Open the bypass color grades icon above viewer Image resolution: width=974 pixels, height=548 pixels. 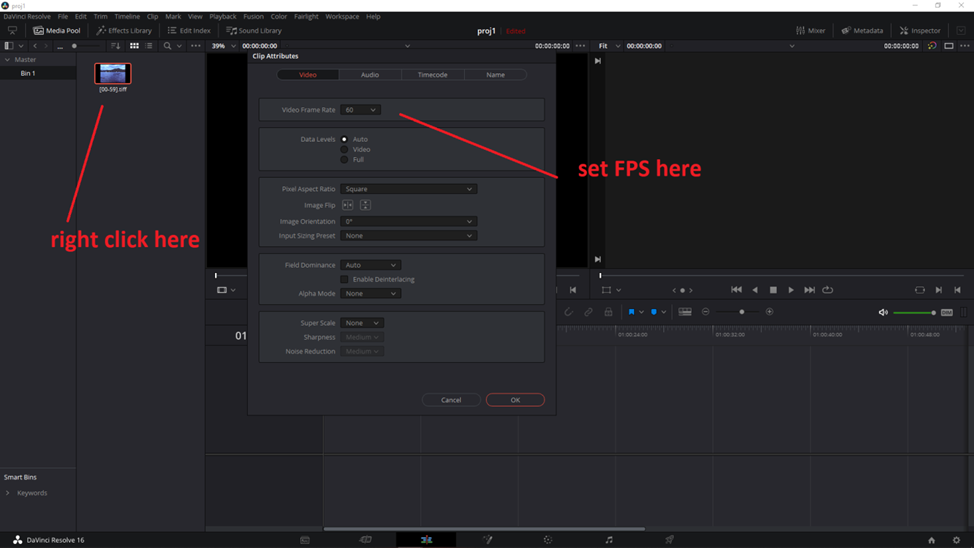coord(932,46)
